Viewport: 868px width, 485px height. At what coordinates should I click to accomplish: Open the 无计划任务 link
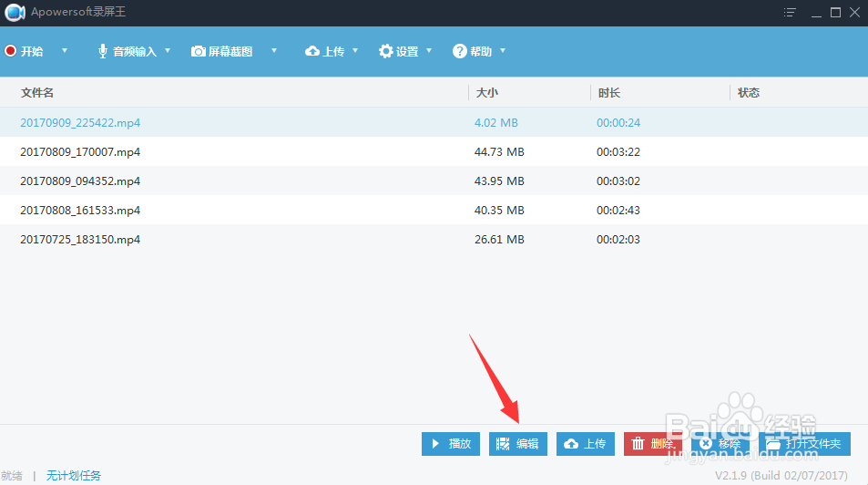pyautogui.click(x=74, y=476)
